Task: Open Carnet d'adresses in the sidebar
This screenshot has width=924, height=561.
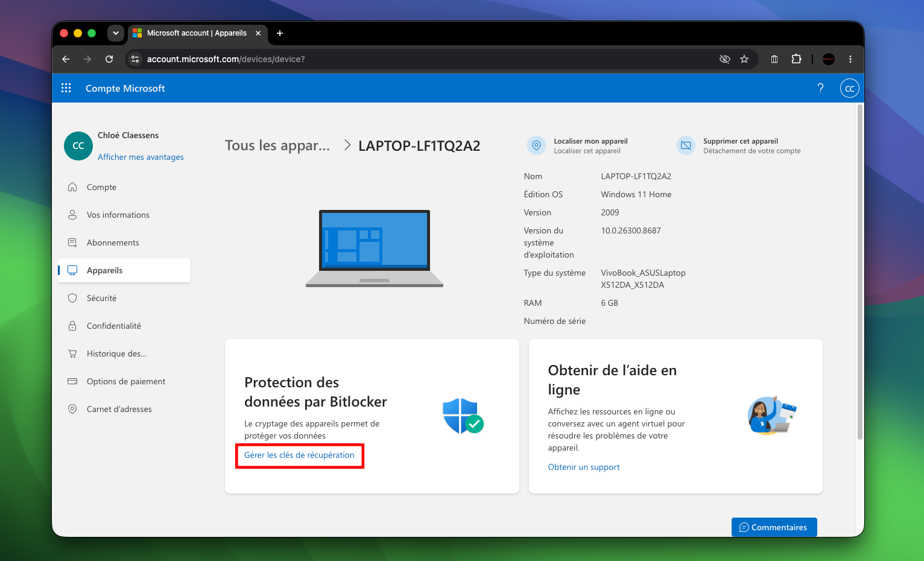Action: point(124,409)
